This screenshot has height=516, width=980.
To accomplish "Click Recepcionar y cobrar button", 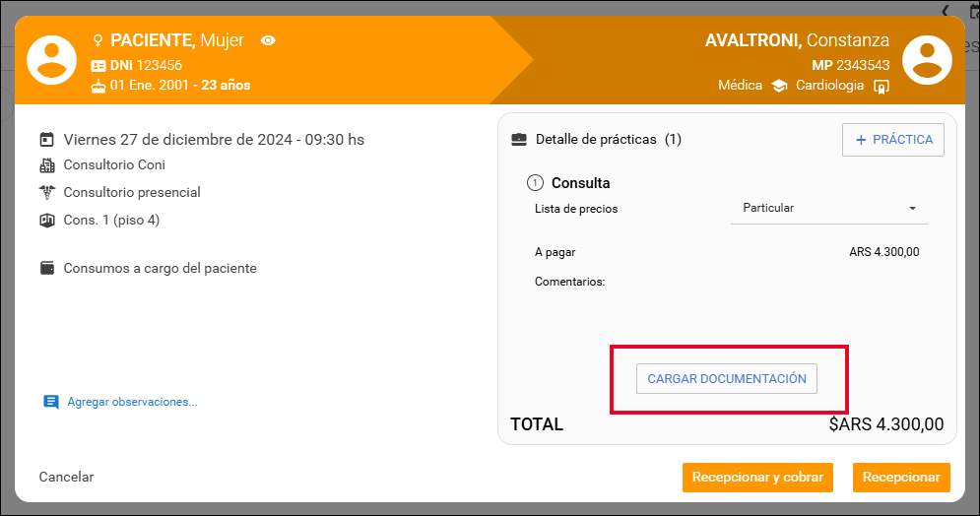I will pyautogui.click(x=757, y=478).
